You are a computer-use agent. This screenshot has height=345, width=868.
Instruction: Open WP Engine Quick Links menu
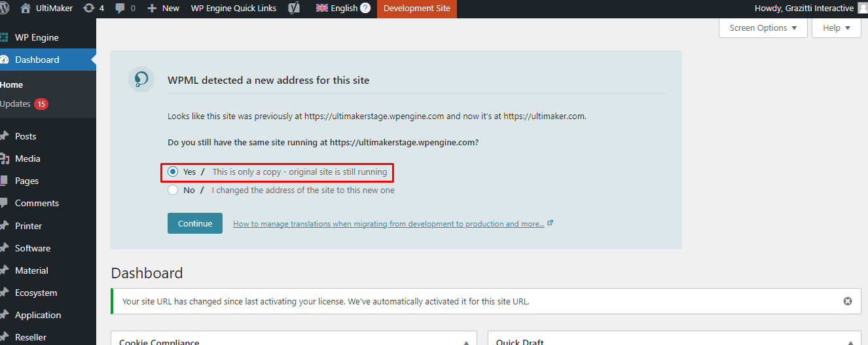(234, 9)
